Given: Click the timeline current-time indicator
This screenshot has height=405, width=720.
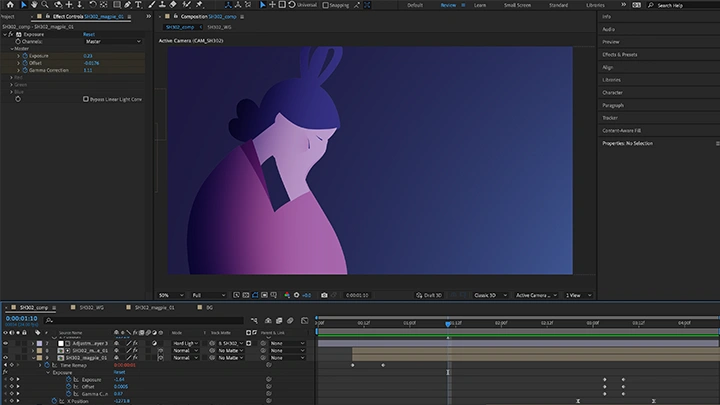Looking at the screenshot, I should pos(447,323).
